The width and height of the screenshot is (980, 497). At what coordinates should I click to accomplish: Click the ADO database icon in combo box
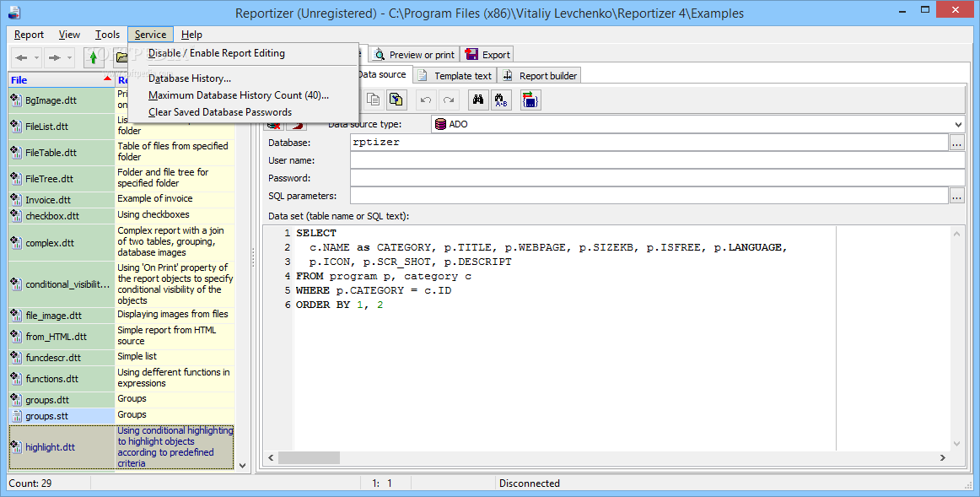coord(440,124)
